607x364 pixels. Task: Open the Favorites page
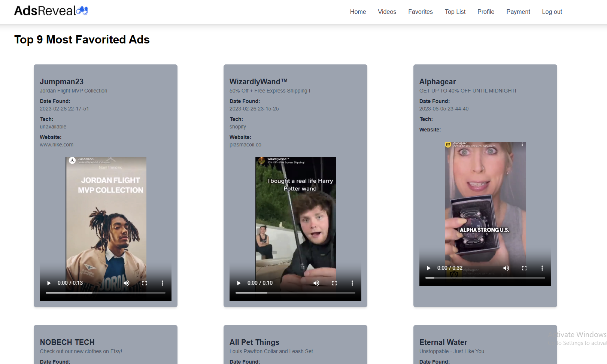pos(421,12)
